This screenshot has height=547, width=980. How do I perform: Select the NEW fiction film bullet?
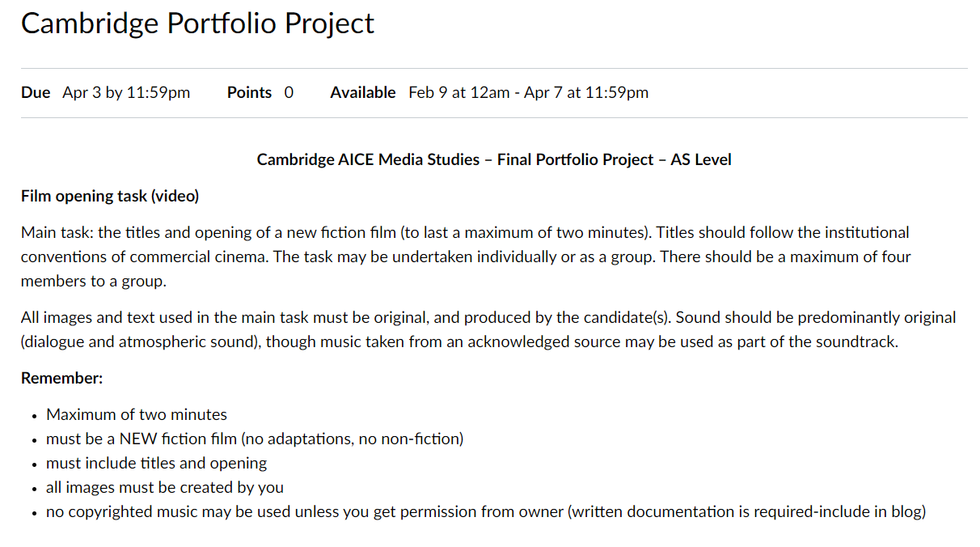click(x=255, y=439)
